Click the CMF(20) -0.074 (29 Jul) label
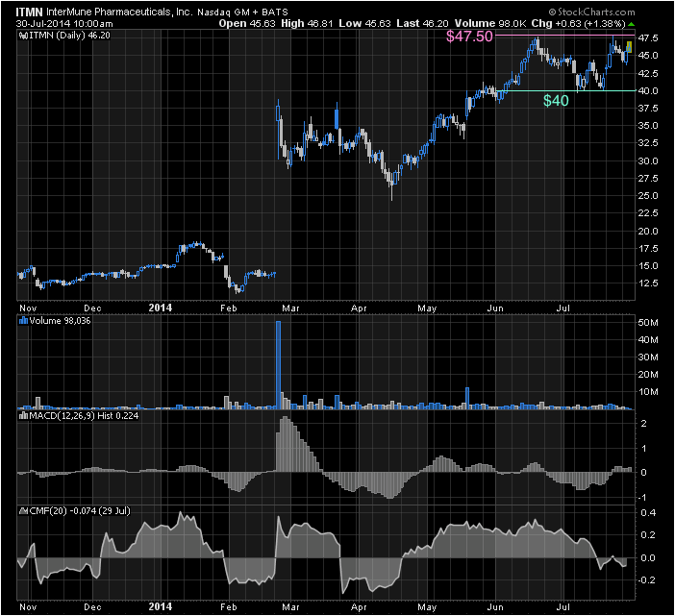675x616 pixels. coord(80,510)
